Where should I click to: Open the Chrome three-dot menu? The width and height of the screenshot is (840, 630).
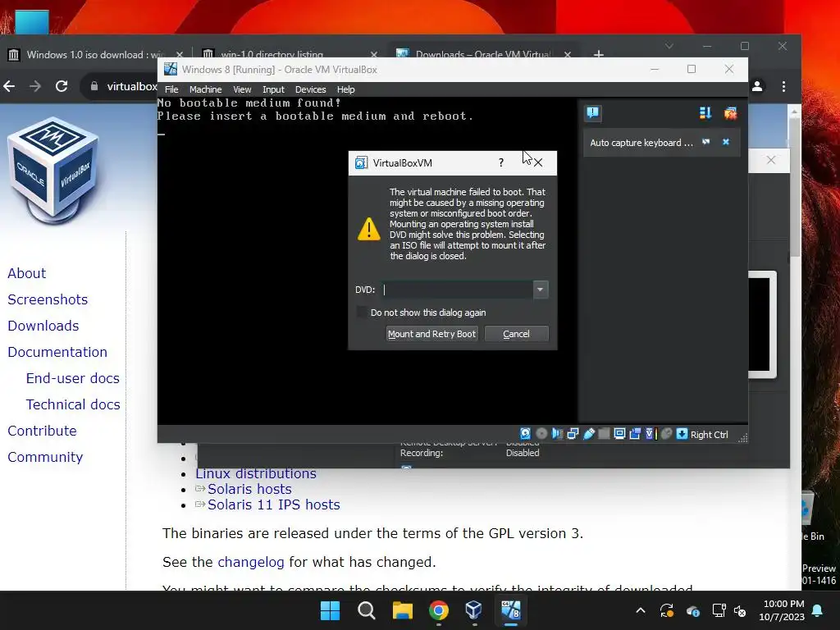[783, 85]
